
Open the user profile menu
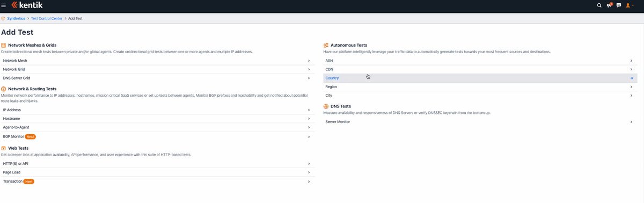(x=630, y=5)
